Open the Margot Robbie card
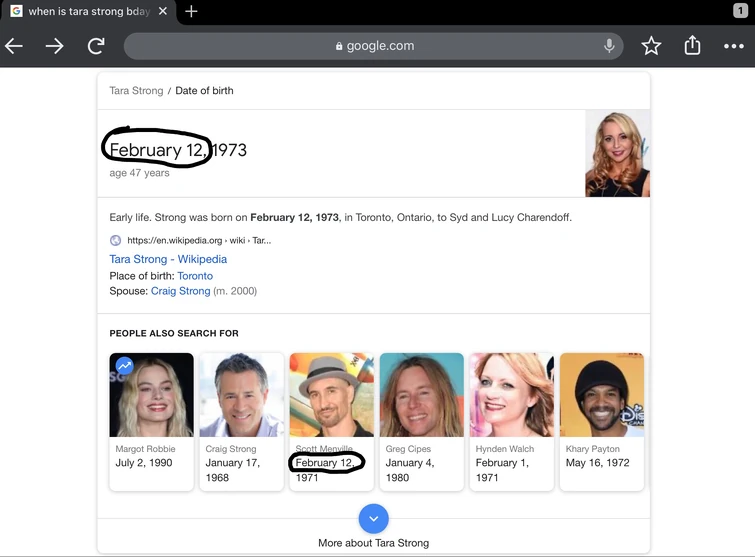The width and height of the screenshot is (755, 557). click(152, 422)
